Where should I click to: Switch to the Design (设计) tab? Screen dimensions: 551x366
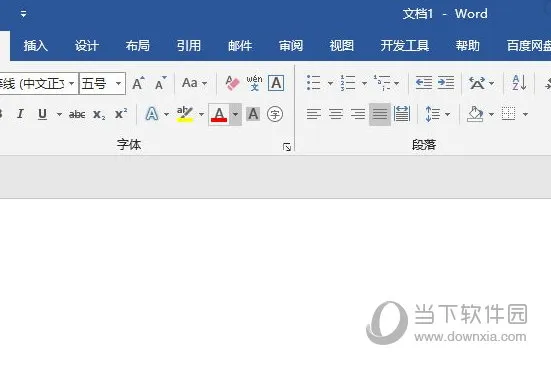pos(86,46)
